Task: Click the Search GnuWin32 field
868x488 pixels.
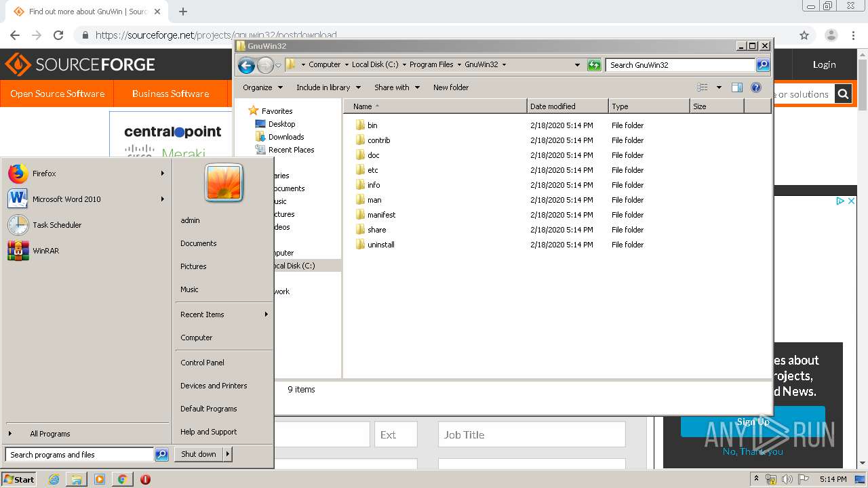Action: point(680,65)
